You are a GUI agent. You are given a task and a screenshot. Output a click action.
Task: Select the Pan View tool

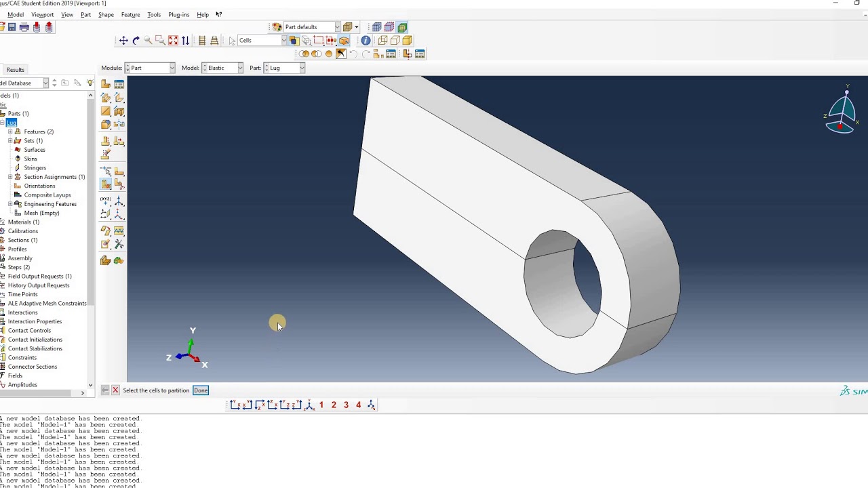pos(123,41)
